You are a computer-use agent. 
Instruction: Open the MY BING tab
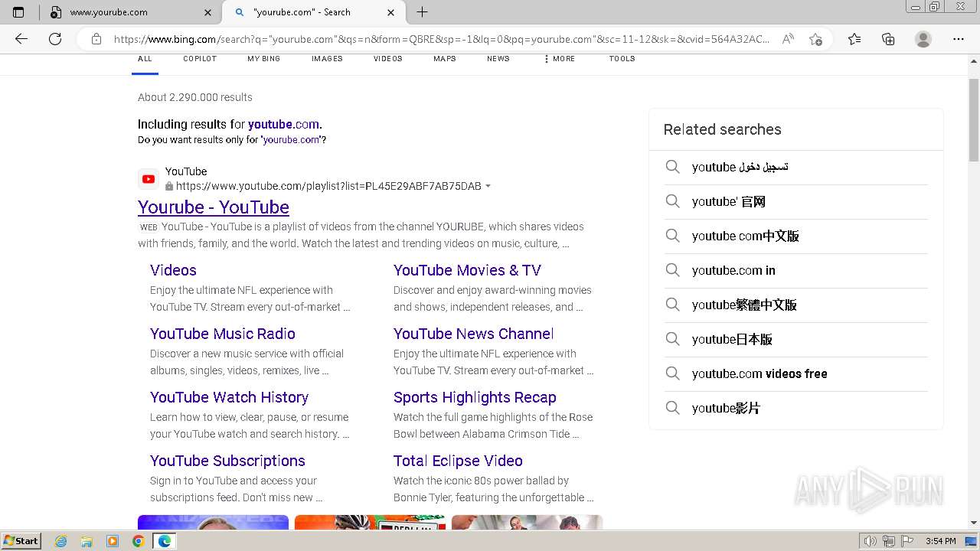(x=263, y=59)
